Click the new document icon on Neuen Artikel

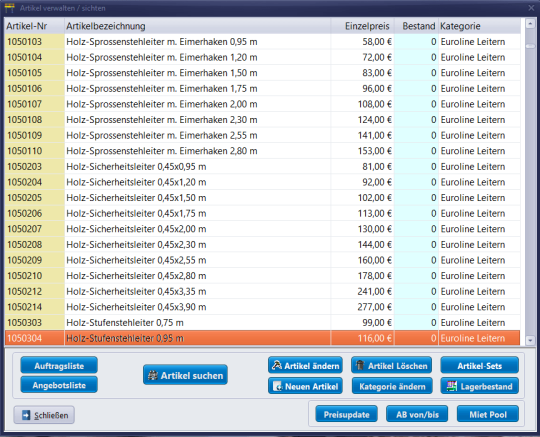[277, 386]
